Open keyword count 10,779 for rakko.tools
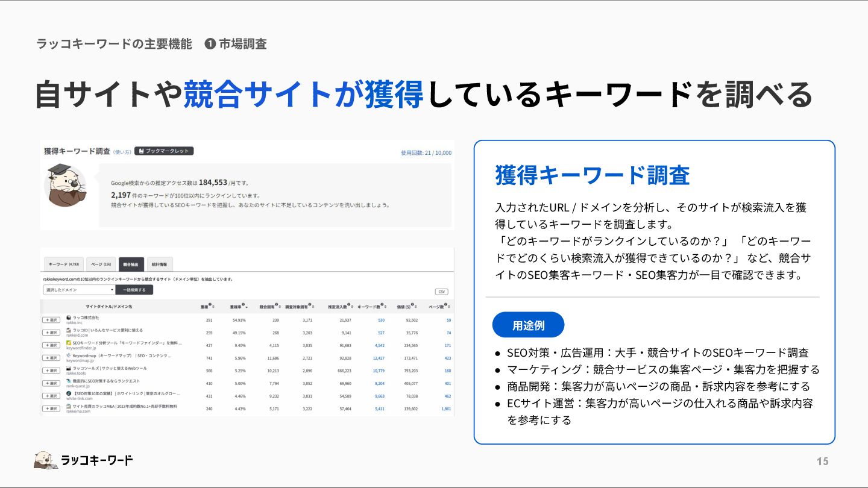Viewport: 868px width, 488px height. 379,371
